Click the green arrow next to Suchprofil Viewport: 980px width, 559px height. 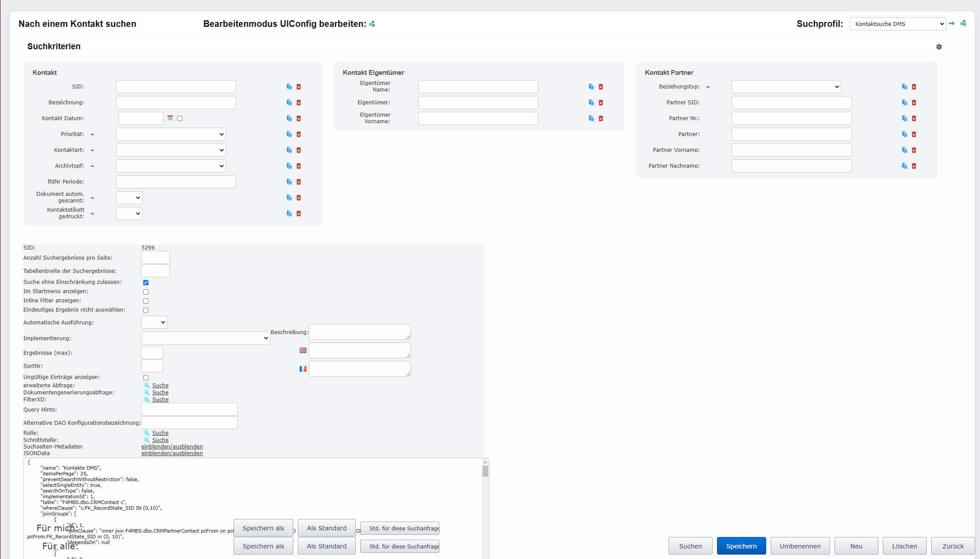pyautogui.click(x=952, y=23)
